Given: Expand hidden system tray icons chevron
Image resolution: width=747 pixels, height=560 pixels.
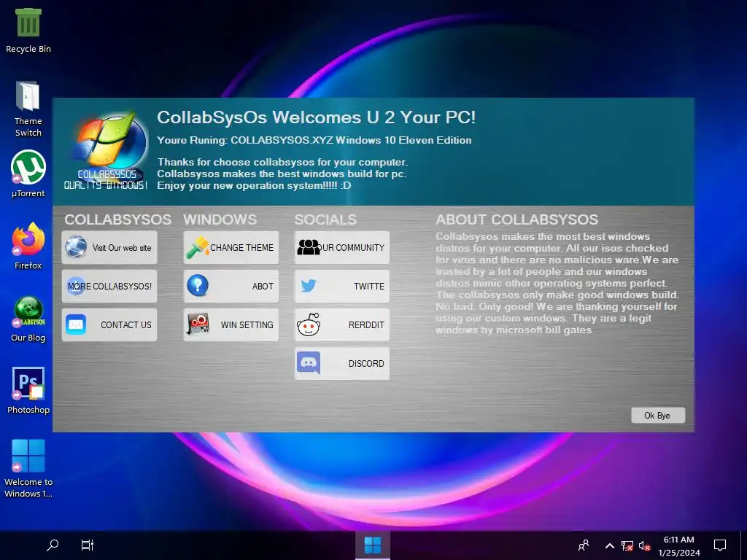Looking at the screenshot, I should pos(609,545).
